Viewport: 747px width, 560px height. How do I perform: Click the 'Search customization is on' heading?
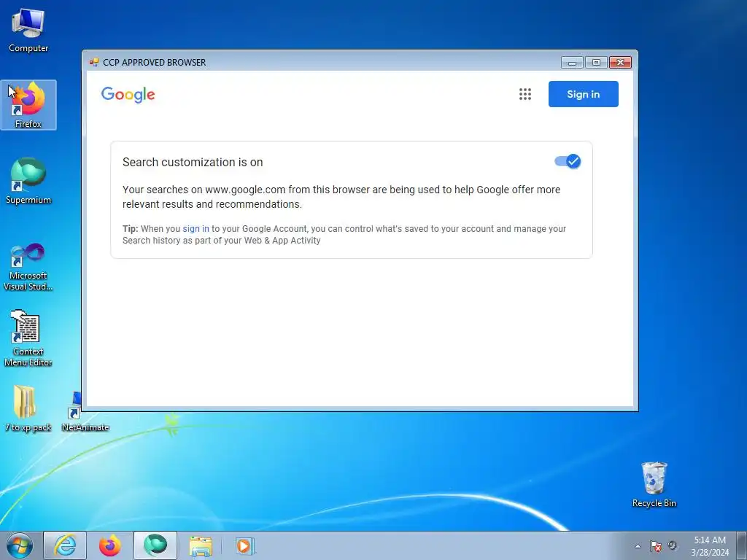tap(193, 162)
